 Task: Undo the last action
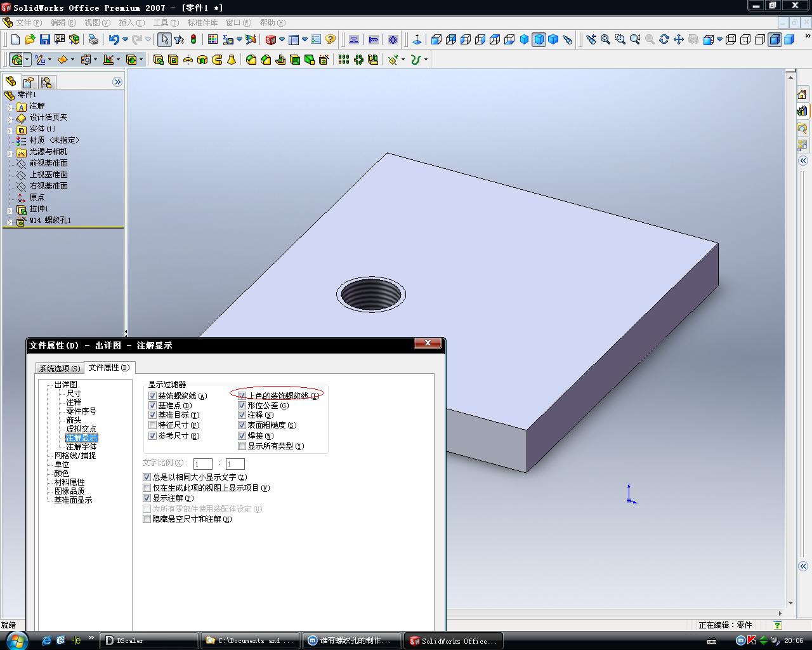tap(114, 39)
